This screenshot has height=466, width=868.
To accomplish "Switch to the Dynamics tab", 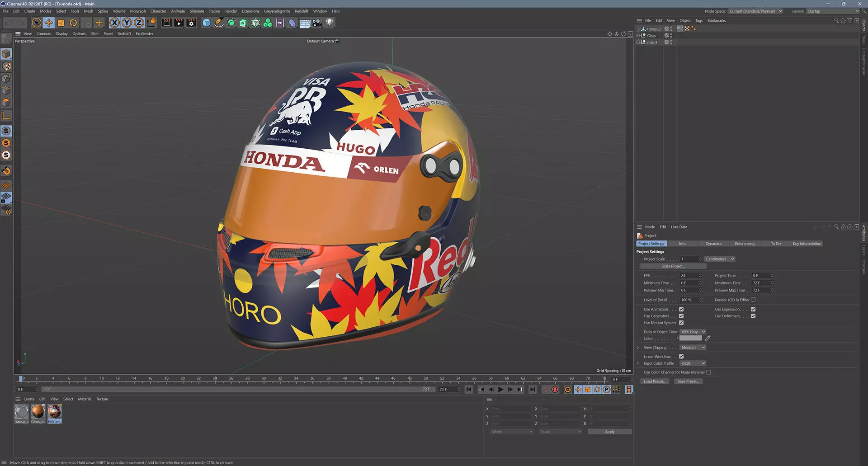I will (713, 244).
